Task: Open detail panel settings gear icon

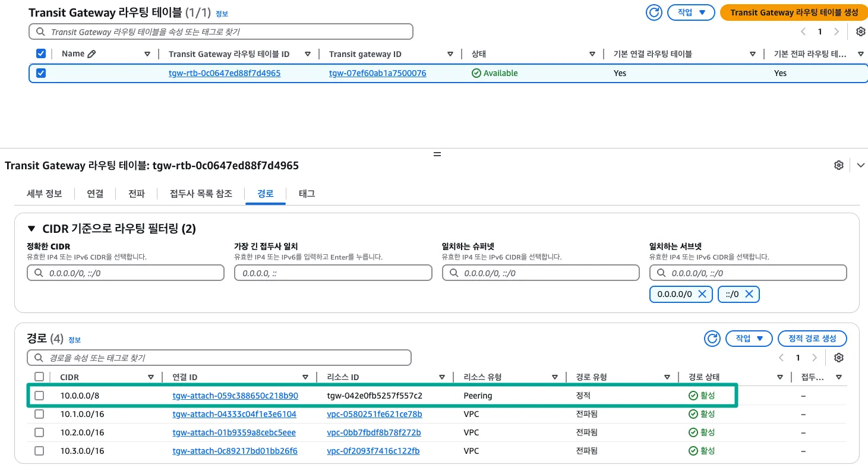Action: pyautogui.click(x=838, y=165)
